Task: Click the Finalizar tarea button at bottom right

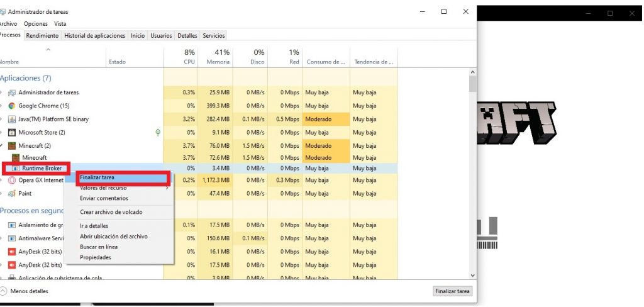Action: pos(452,291)
